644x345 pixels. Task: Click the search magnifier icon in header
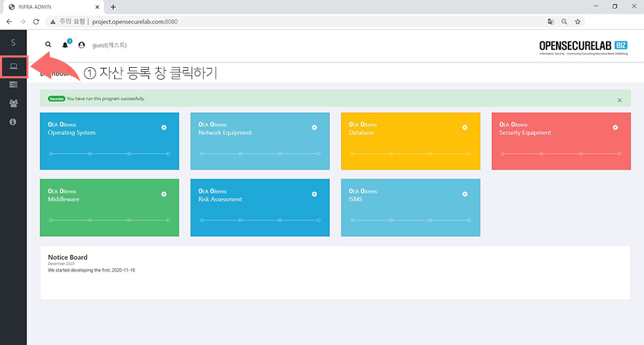pos(49,45)
